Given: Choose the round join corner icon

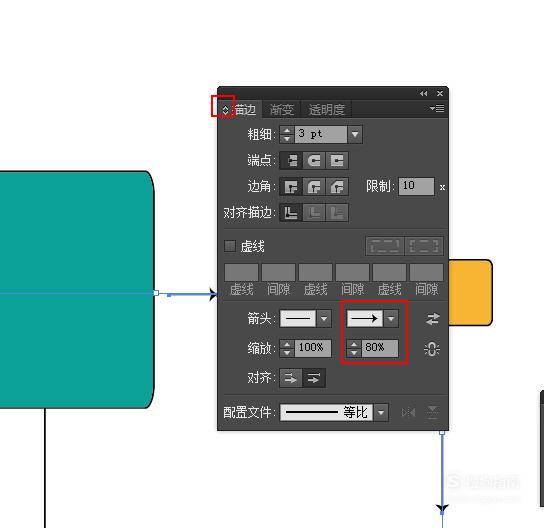Looking at the screenshot, I should pyautogui.click(x=314, y=187).
